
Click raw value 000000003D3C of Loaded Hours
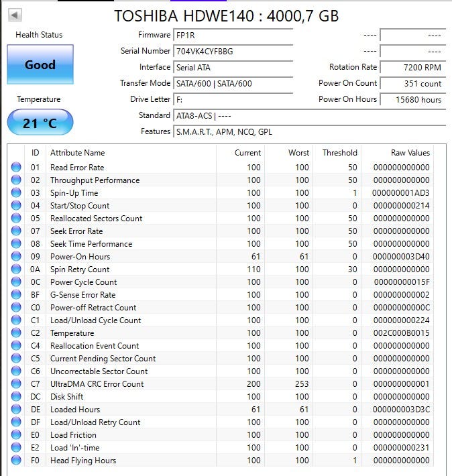[401, 410]
